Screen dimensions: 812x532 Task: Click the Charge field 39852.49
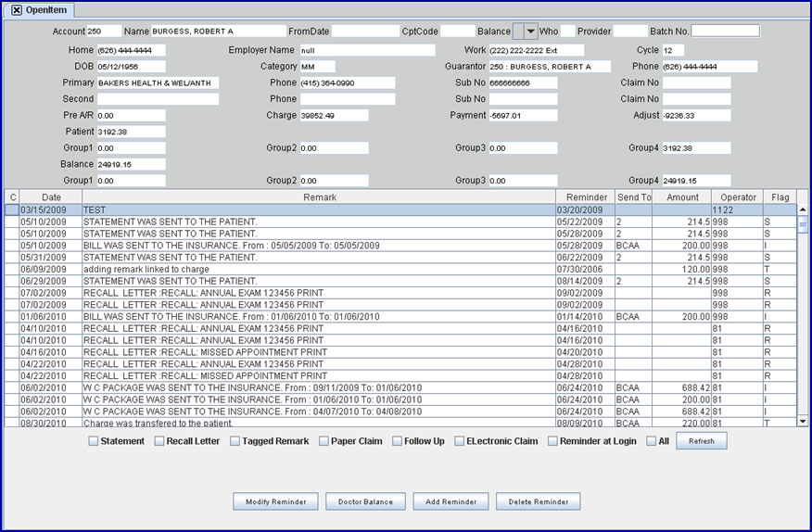(x=335, y=116)
